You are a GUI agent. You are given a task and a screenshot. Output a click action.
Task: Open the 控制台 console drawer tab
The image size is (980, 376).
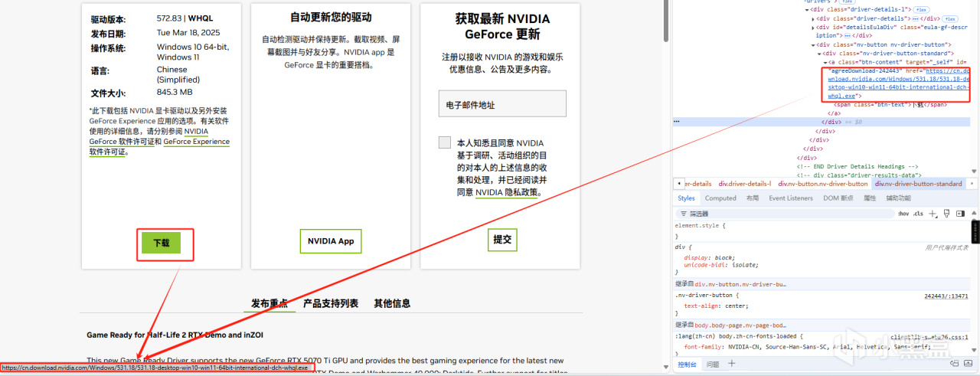[688, 365]
